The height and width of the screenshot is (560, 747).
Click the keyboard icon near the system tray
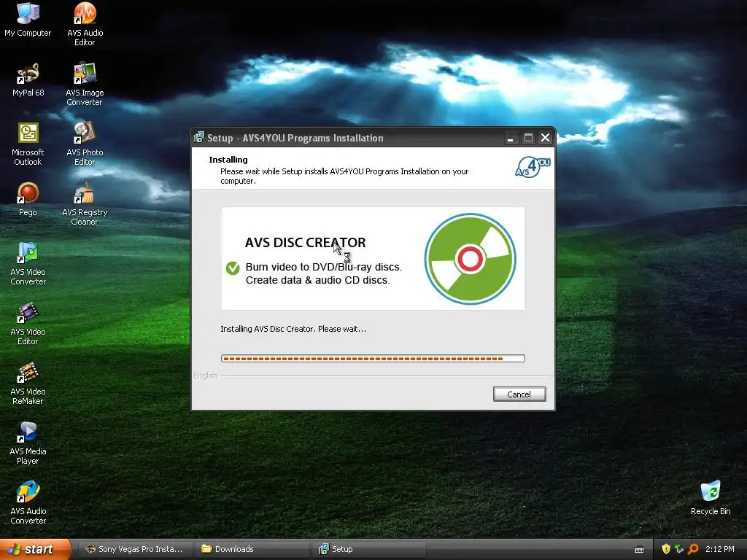point(639,550)
